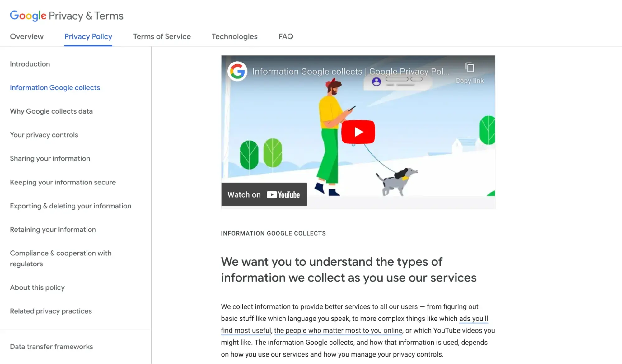
Task: Click the Google G channel avatar
Action: point(237,72)
